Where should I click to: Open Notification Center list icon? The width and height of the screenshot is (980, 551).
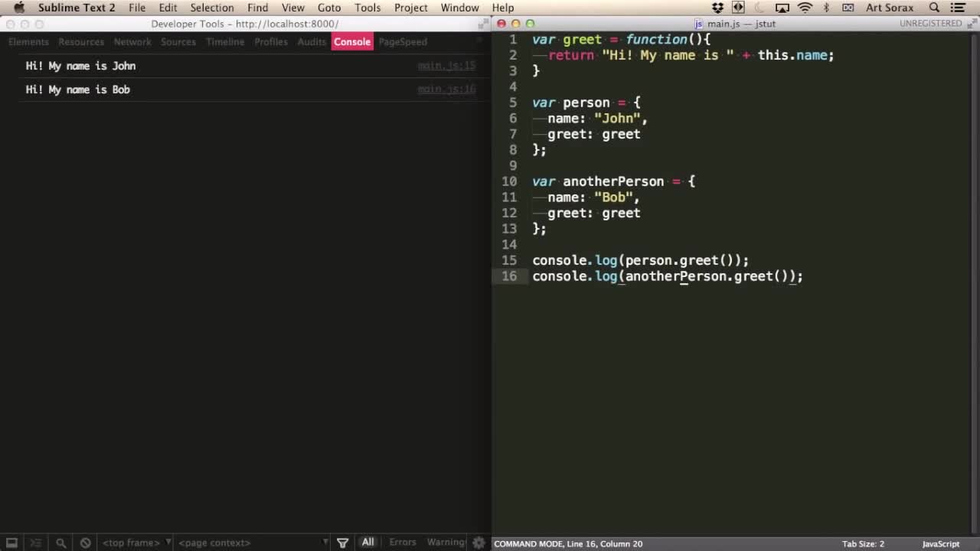tap(958, 8)
